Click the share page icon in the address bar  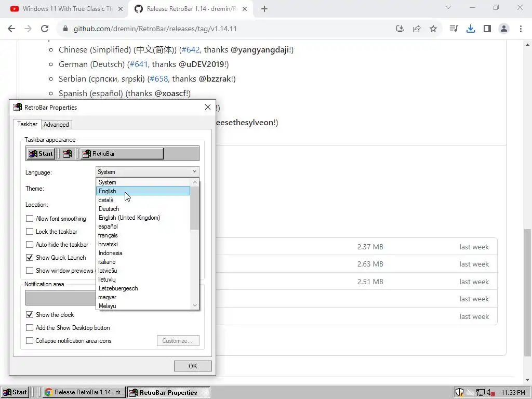tap(417, 29)
